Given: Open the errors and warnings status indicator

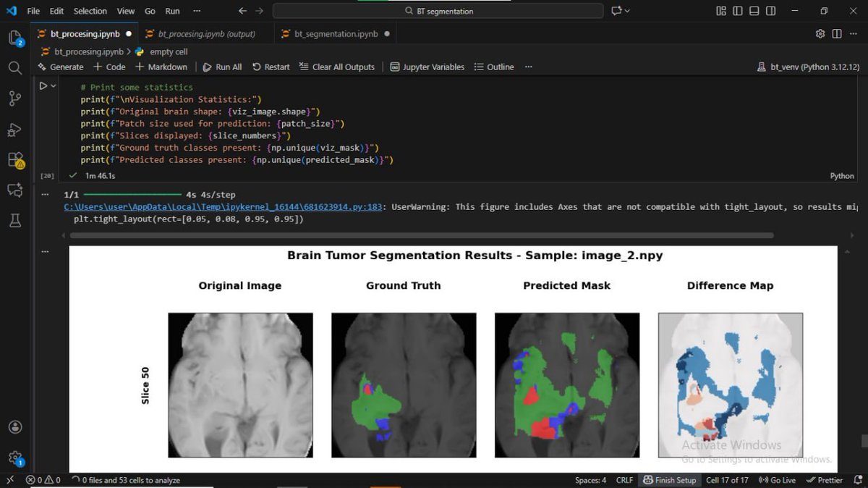Looking at the screenshot, I should coord(43,480).
